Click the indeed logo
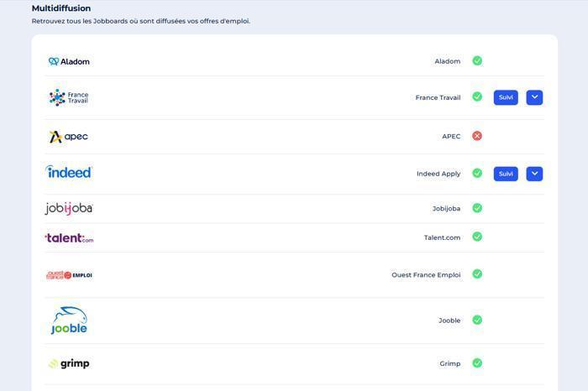Viewport: 588px width, 391px height. [x=69, y=173]
